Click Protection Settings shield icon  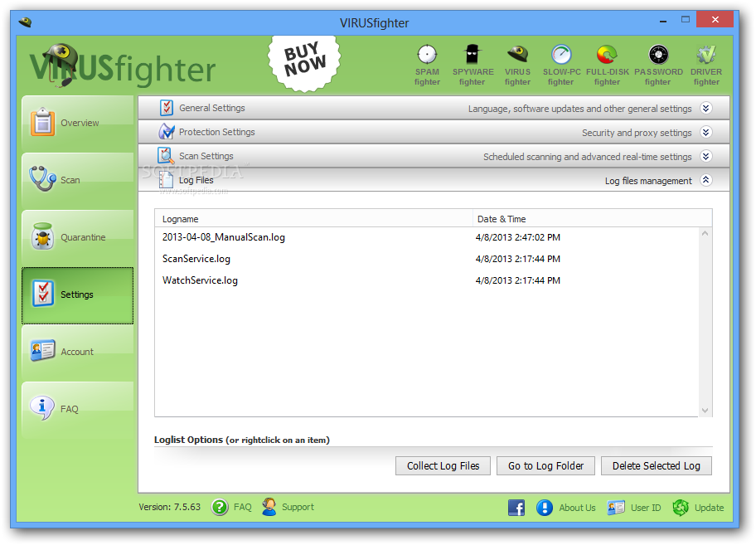(167, 131)
